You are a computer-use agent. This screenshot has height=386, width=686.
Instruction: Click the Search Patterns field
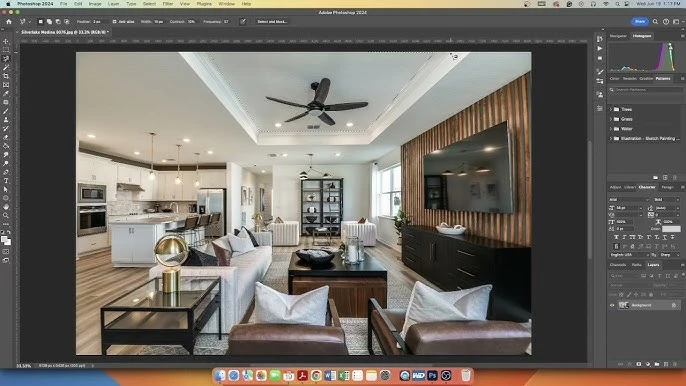click(646, 90)
